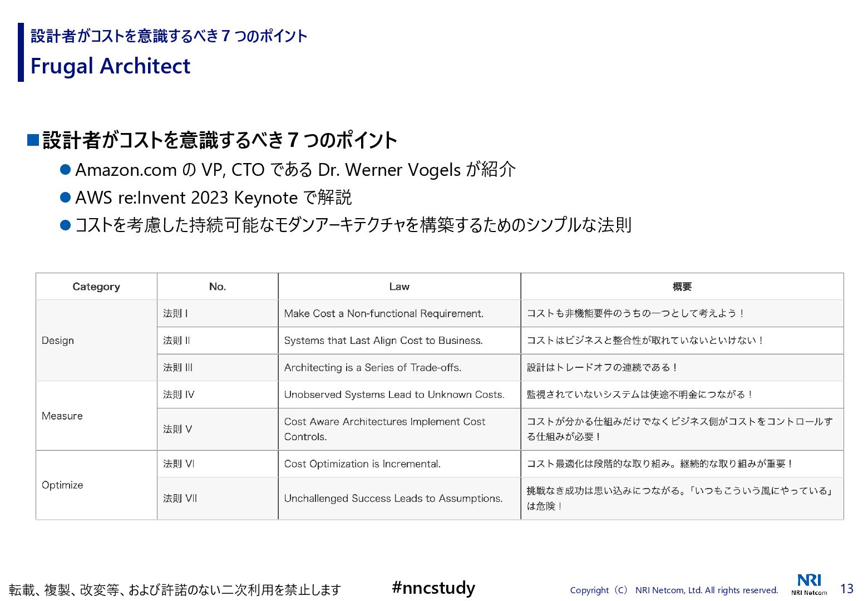
Task: Click the '法則 I' cell
Action: coord(218,313)
